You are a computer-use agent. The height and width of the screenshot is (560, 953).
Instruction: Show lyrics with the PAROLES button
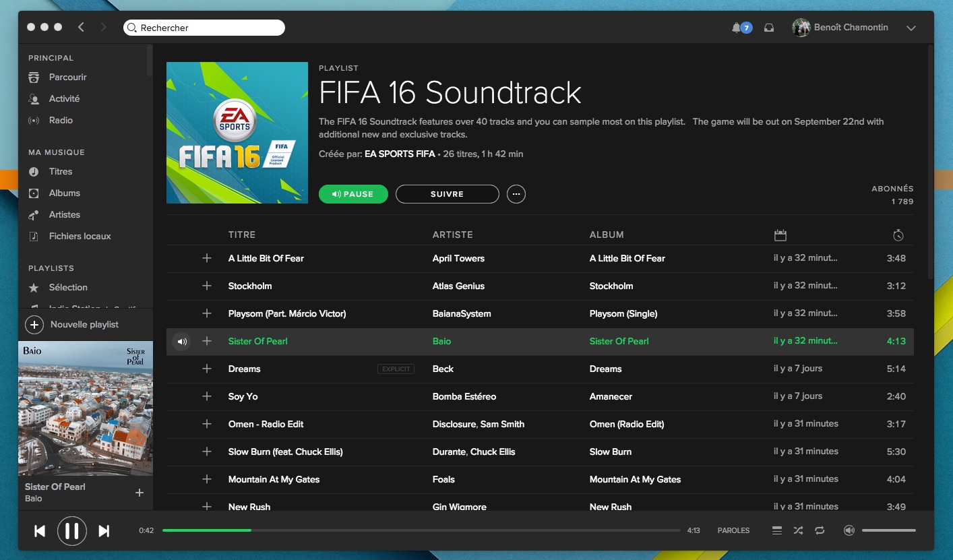click(x=733, y=530)
